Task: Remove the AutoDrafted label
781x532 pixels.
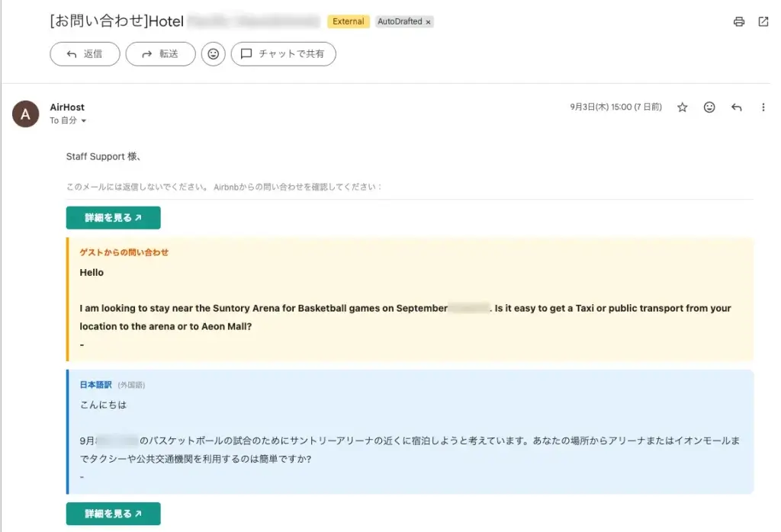Action: click(429, 22)
